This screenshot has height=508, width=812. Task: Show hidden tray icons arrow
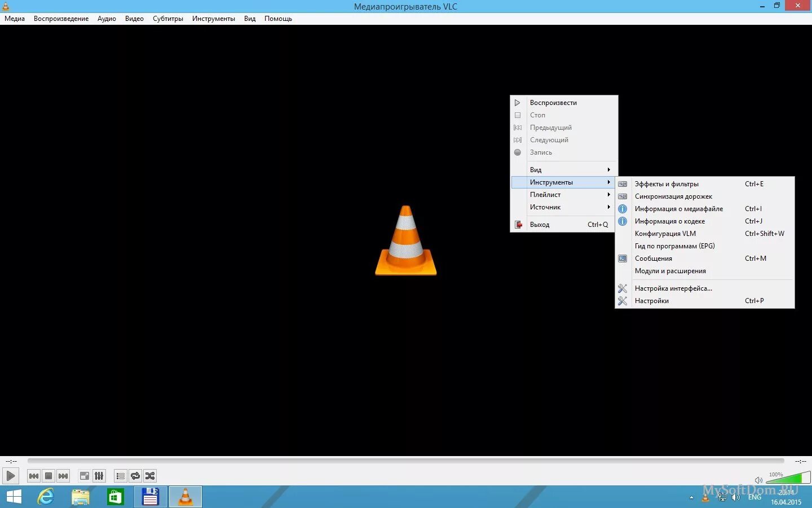(691, 497)
